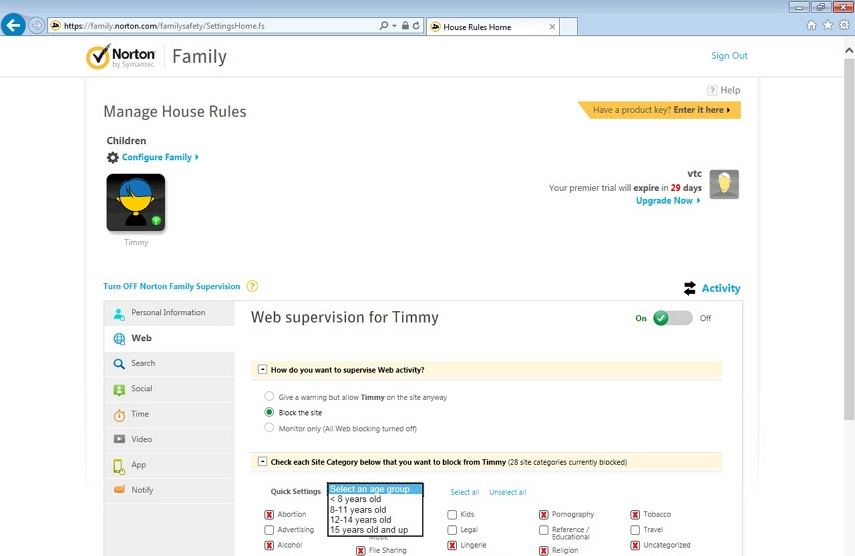This screenshot has width=855, height=556.
Task: Open the Web section in sidebar
Action: pos(169,339)
